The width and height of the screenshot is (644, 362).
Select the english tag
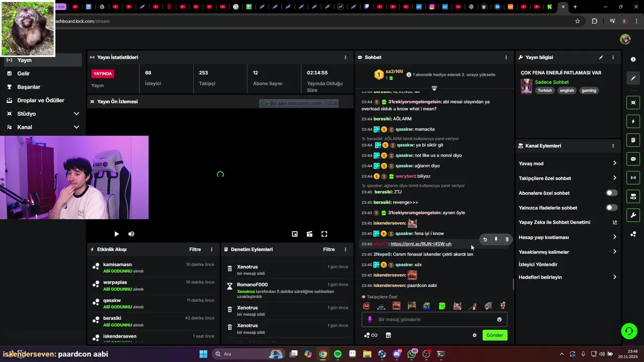[x=567, y=90]
